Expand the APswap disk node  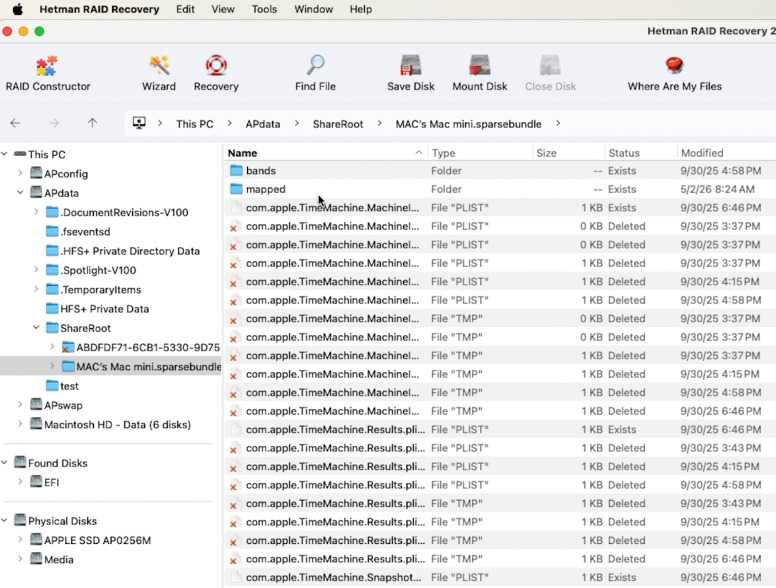coord(20,405)
